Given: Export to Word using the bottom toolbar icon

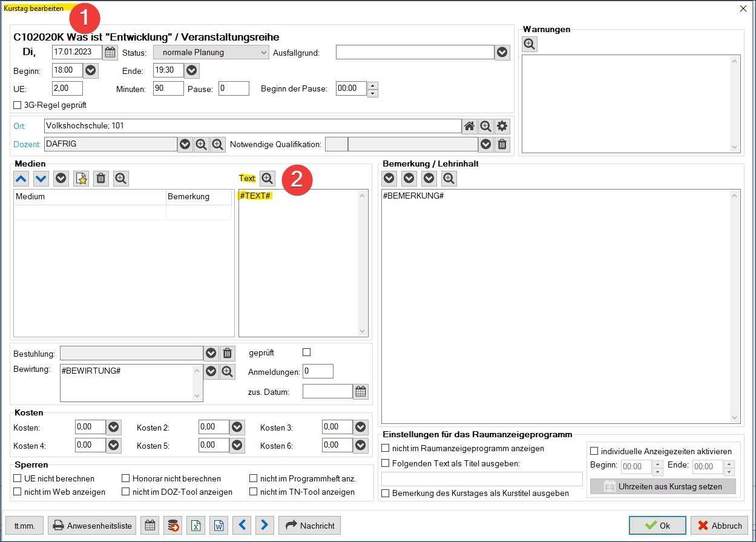Looking at the screenshot, I should [x=219, y=526].
